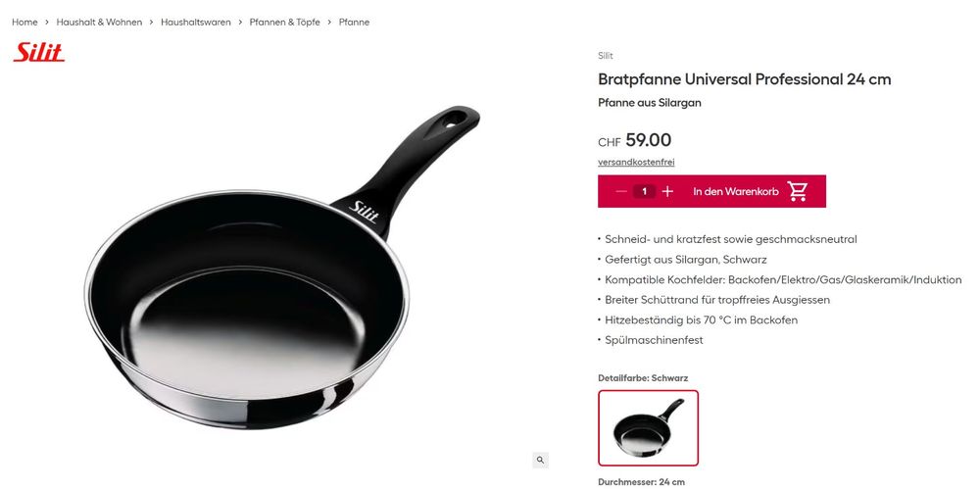Select the Schwarz color thumbnail
Image resolution: width=980 pixels, height=490 pixels.
point(648,428)
